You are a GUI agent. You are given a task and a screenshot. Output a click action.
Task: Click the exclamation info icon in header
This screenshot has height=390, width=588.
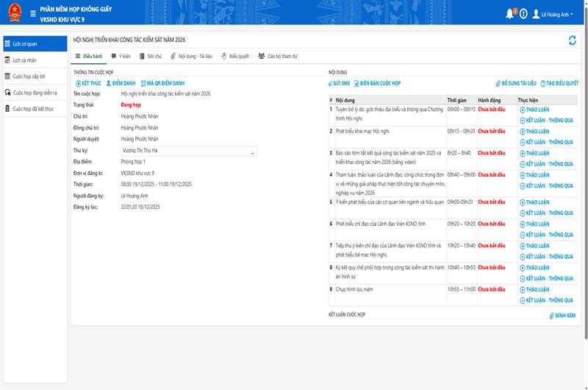click(523, 14)
